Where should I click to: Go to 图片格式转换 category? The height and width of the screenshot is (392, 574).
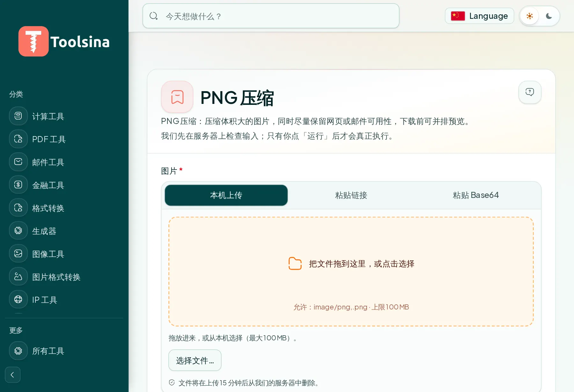56,277
